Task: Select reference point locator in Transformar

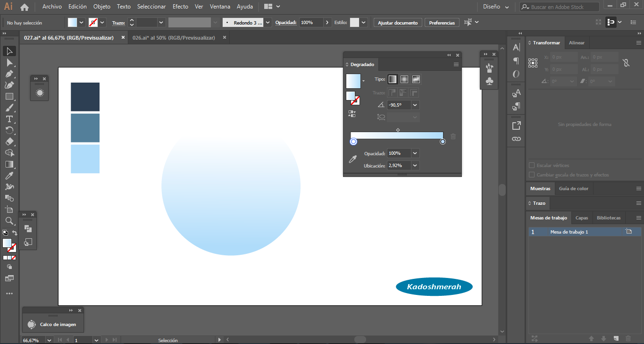Action: (x=533, y=62)
